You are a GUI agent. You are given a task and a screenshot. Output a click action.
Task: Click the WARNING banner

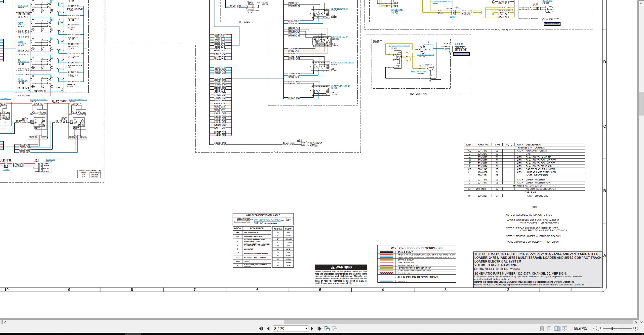[x=341, y=267]
